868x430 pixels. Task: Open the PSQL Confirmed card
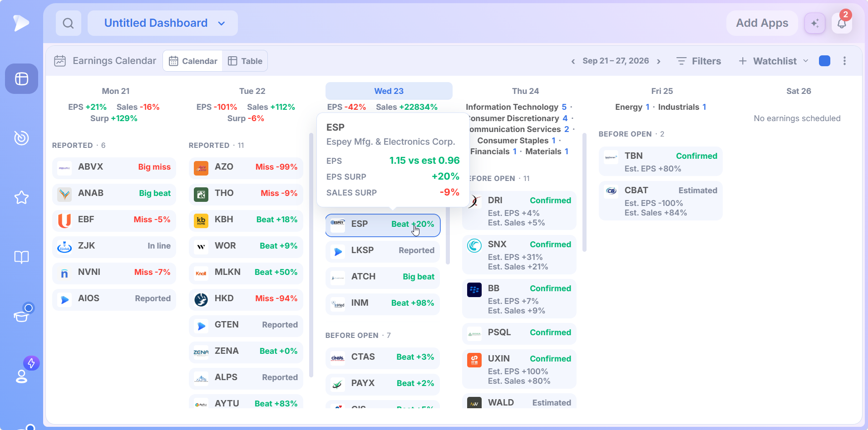519,334
